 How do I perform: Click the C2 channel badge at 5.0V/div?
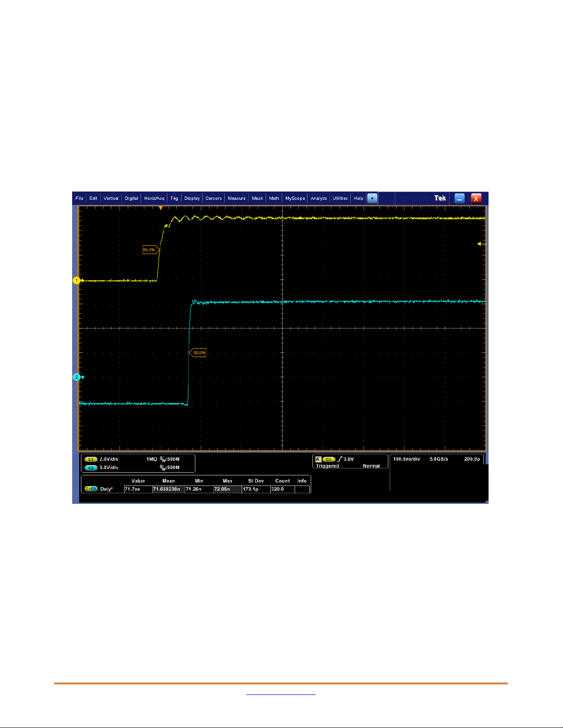91,468
